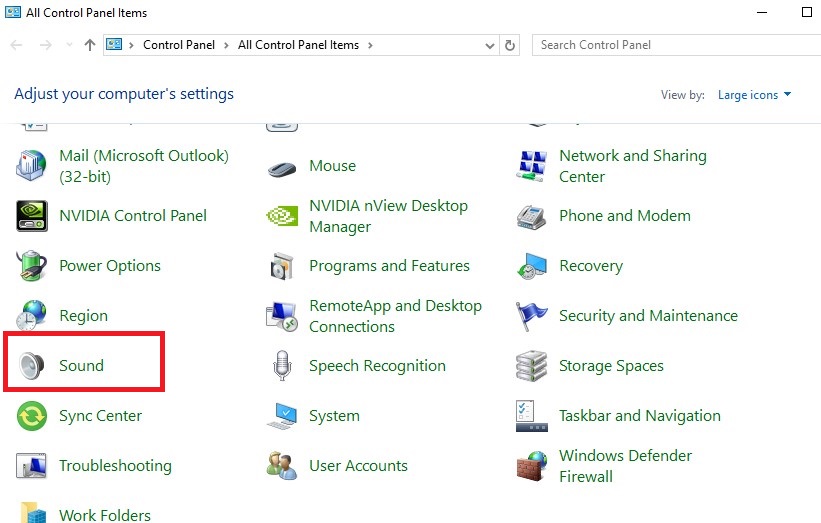Open the 'Speech Recognition' link

377,366
